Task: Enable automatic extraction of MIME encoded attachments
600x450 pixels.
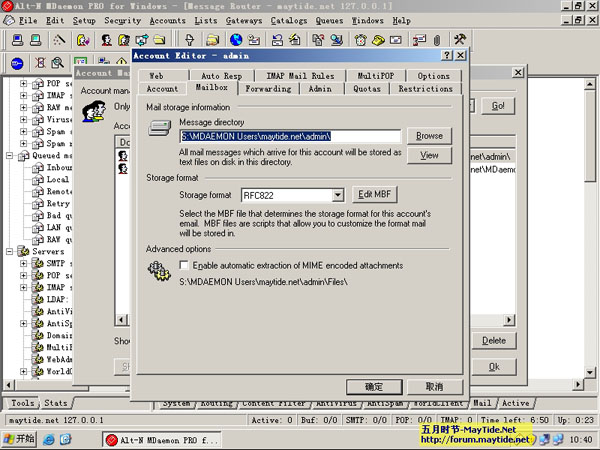Action: 184,265
